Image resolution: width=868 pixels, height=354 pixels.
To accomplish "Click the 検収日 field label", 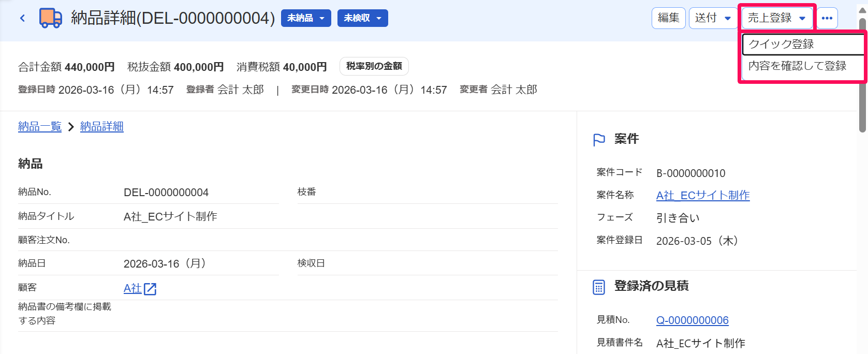I will (x=311, y=263).
